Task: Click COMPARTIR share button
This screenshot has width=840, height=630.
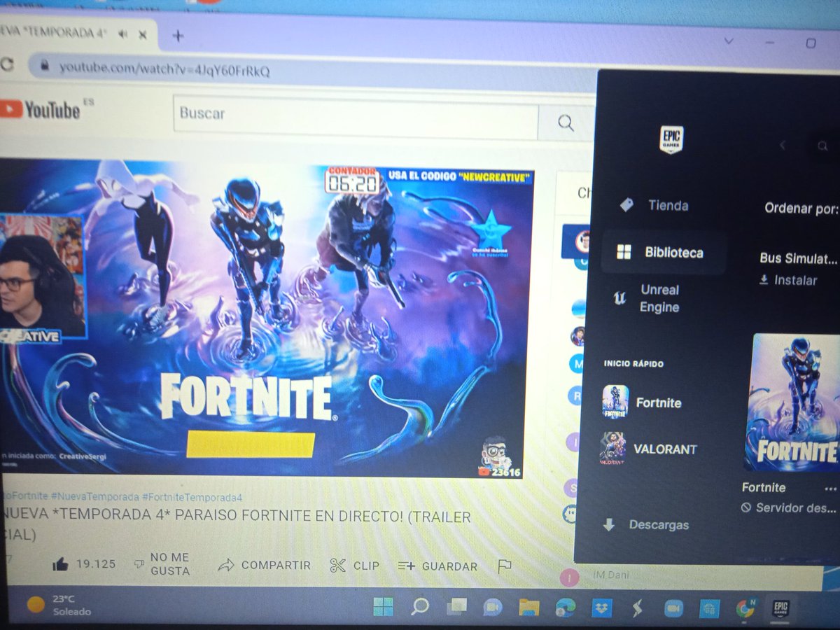Action: click(265, 565)
